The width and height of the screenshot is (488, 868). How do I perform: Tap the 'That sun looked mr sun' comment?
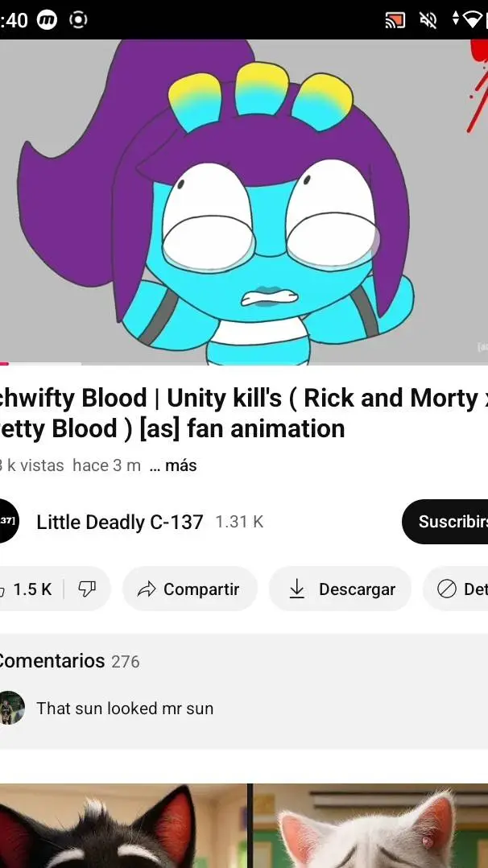125,709
